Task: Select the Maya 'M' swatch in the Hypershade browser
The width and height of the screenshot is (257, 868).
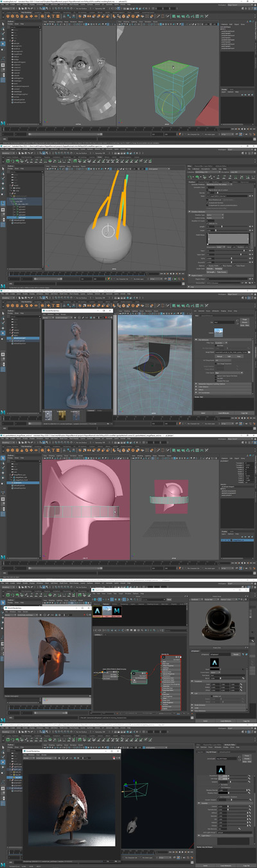Action: point(117,610)
